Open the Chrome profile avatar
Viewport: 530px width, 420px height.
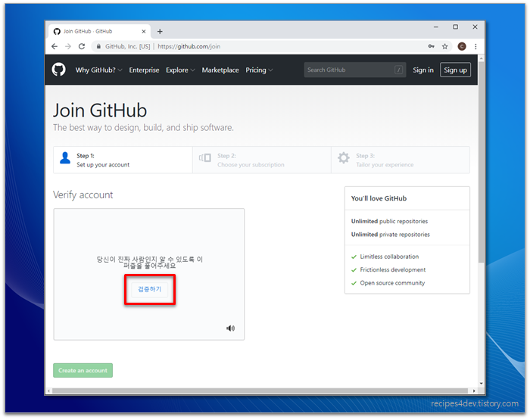[x=462, y=46]
